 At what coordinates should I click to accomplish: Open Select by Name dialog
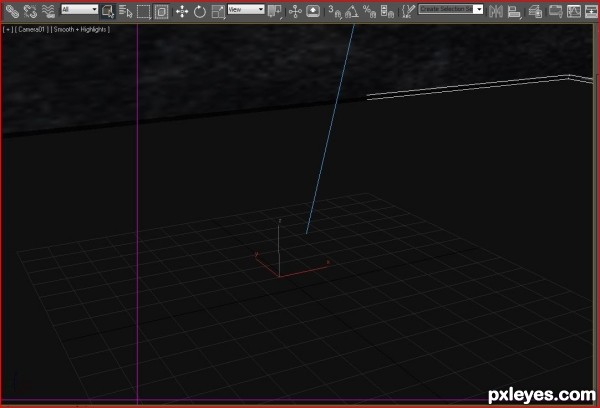pos(126,11)
